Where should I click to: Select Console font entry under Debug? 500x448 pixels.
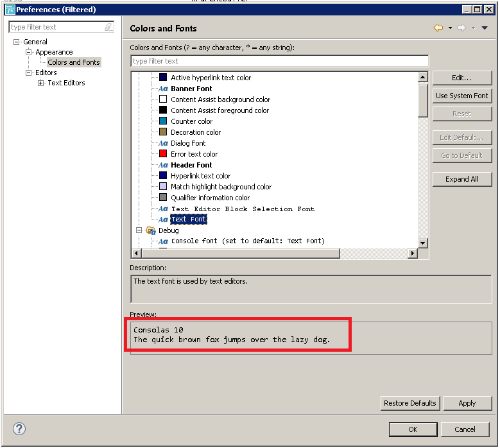coord(248,241)
